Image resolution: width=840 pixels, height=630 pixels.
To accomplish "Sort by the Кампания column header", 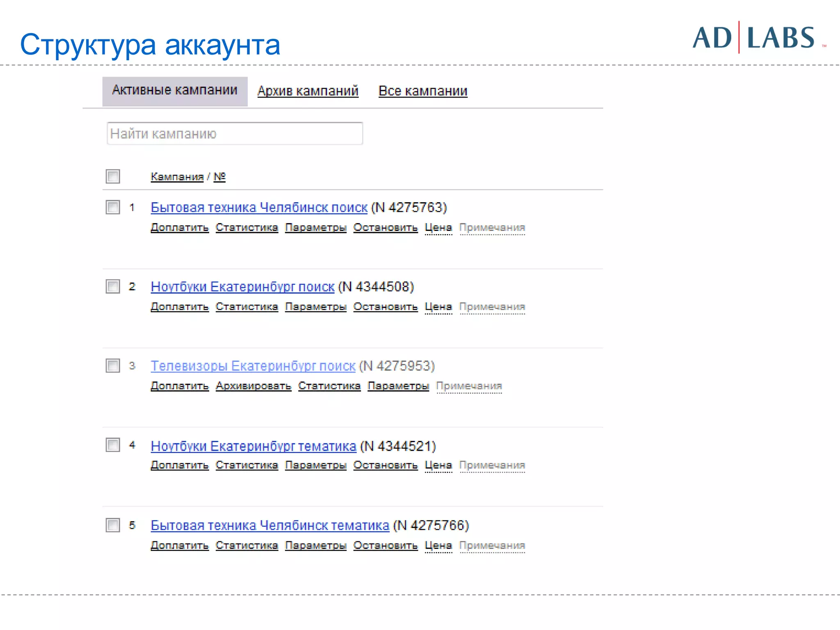I will point(177,177).
